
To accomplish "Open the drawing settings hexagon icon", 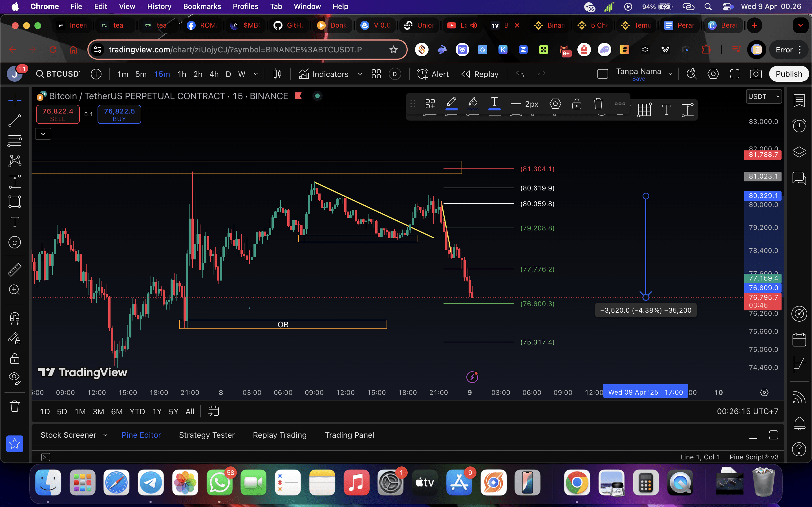I will (555, 104).
